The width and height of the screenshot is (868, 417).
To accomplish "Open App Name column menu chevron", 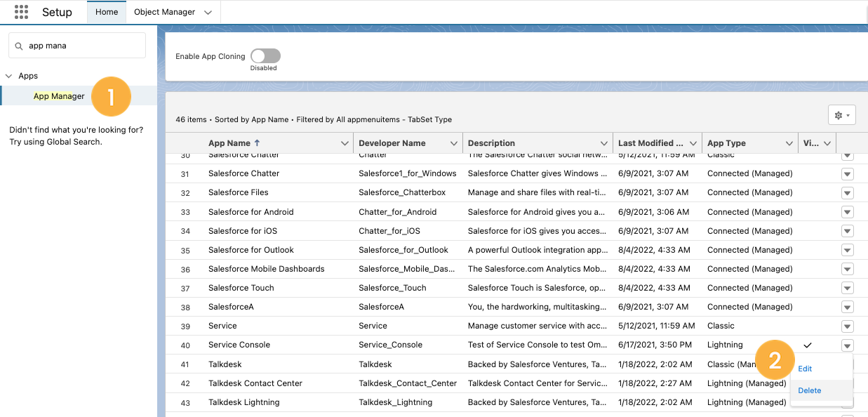I will pyautogui.click(x=345, y=143).
